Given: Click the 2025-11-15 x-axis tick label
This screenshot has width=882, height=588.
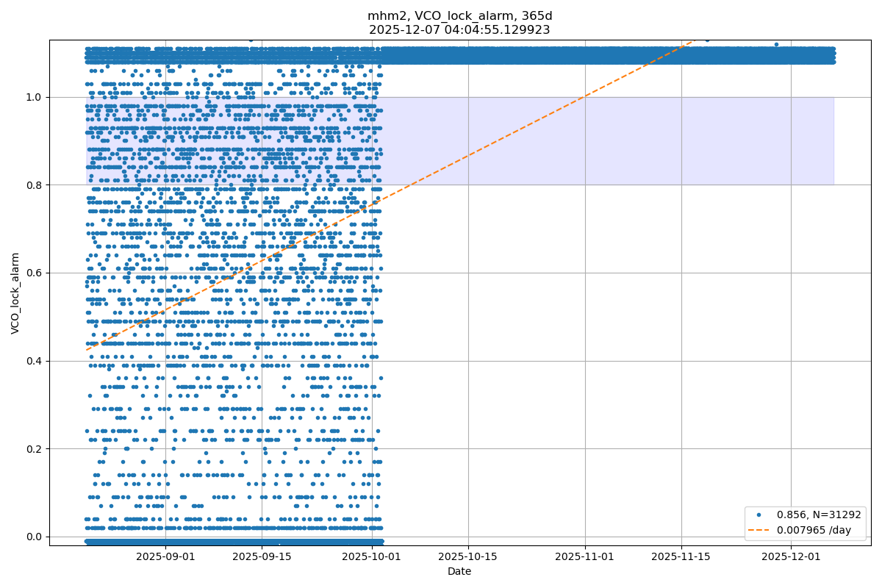Looking at the screenshot, I should tap(681, 556).
